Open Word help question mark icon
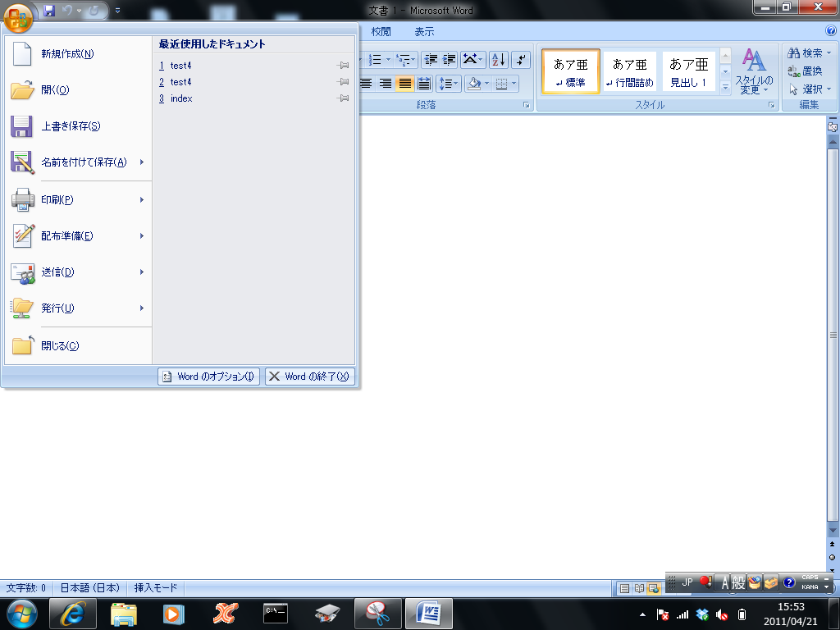Image resolution: width=840 pixels, height=630 pixels. 831,30
